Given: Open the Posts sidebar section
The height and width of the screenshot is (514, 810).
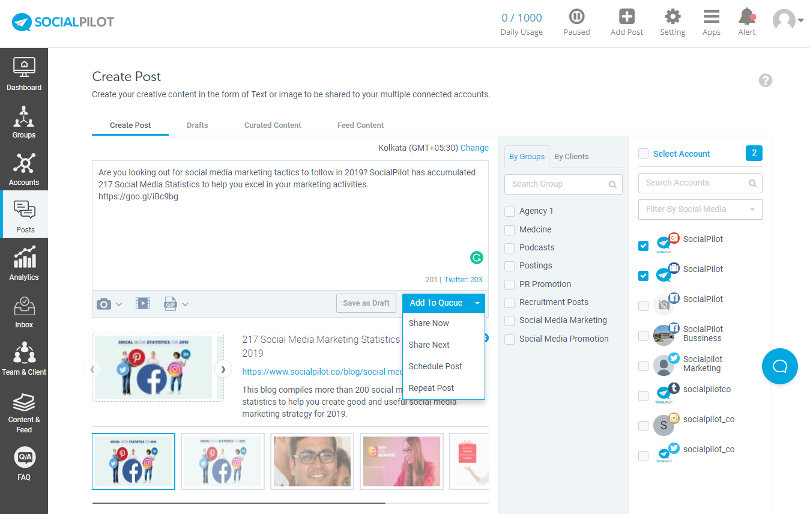Looking at the screenshot, I should (x=24, y=215).
